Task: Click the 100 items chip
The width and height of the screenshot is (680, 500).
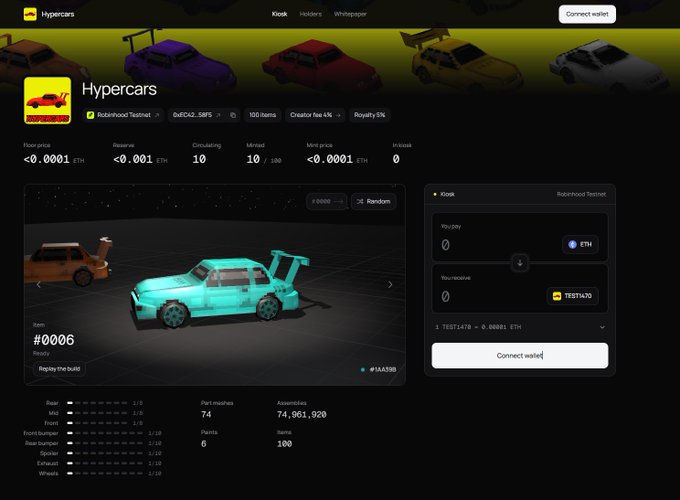Action: [262, 115]
